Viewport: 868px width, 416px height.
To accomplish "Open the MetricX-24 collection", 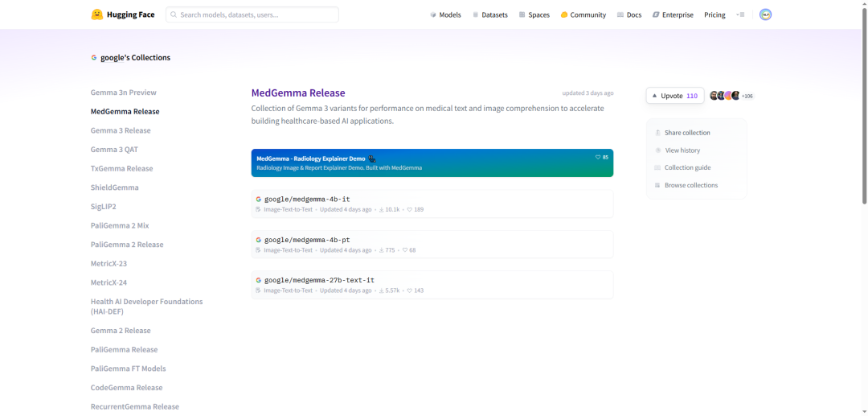I will tap(109, 282).
